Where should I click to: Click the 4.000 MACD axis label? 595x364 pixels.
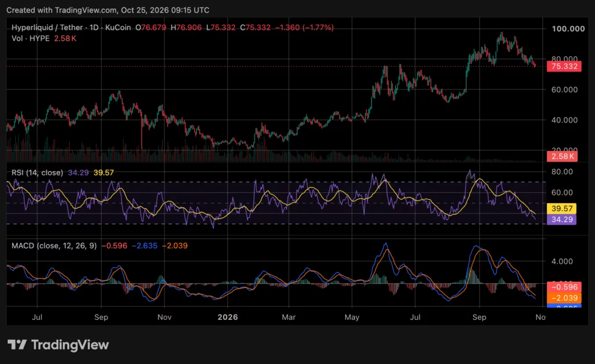pyautogui.click(x=562, y=262)
